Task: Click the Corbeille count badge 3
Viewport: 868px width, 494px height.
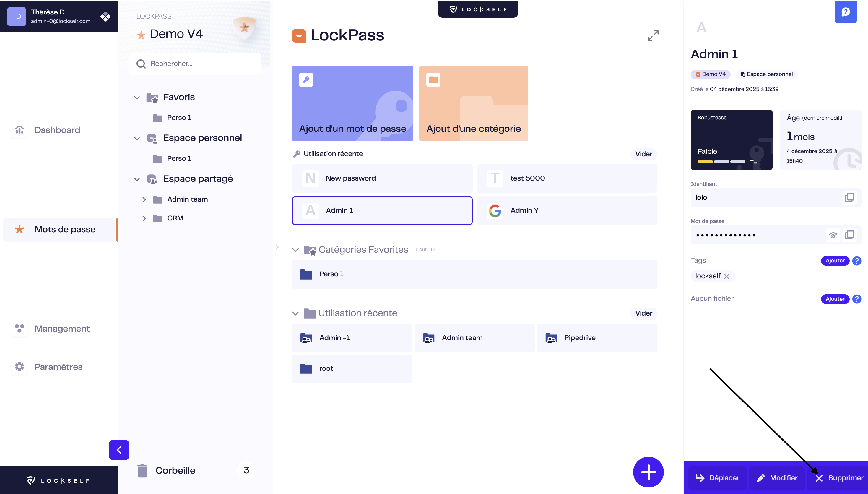Action: [246, 470]
